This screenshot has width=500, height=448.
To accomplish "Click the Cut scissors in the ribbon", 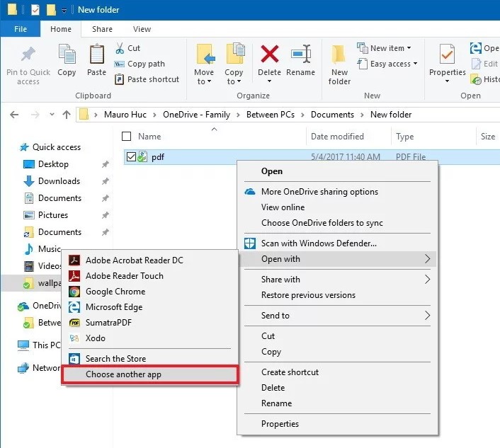I will (120, 48).
